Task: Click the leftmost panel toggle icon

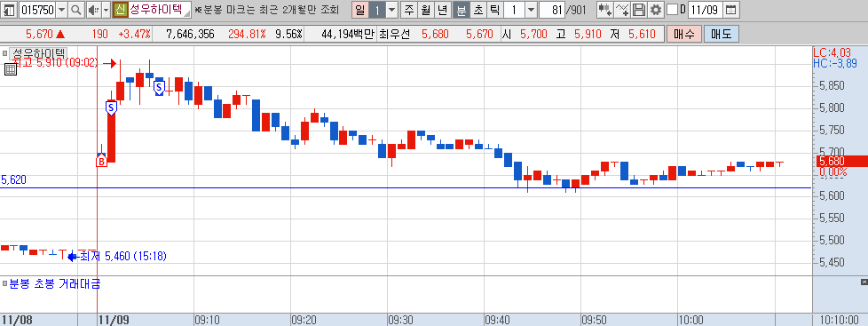Action: coord(9,10)
